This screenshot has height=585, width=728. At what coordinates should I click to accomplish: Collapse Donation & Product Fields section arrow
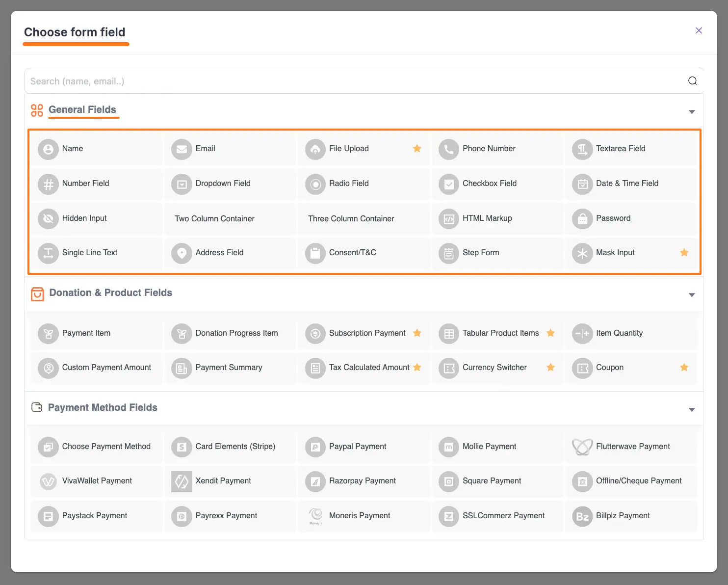point(692,295)
